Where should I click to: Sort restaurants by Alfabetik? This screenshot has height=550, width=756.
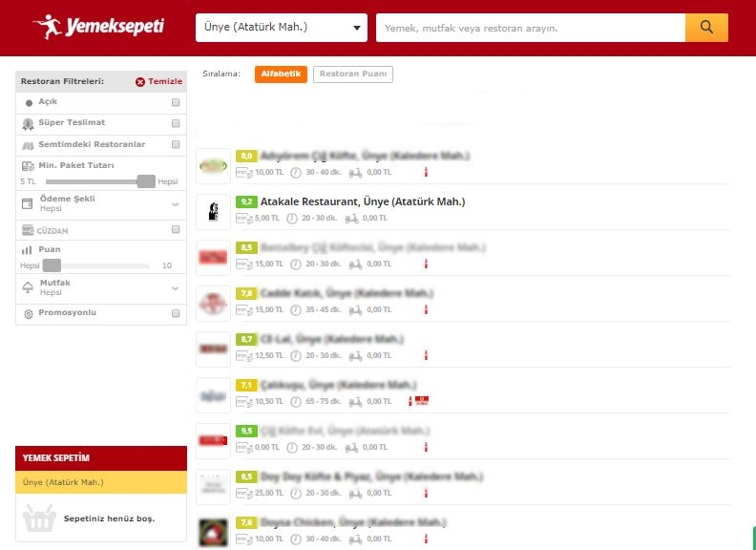281,74
